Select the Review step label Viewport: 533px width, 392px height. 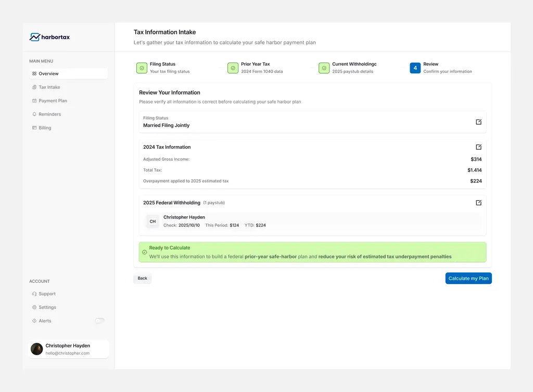(430, 64)
